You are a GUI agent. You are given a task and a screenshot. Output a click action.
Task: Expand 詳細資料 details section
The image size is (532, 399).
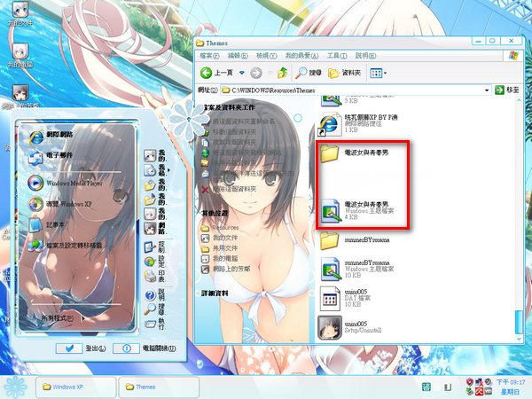215,293
